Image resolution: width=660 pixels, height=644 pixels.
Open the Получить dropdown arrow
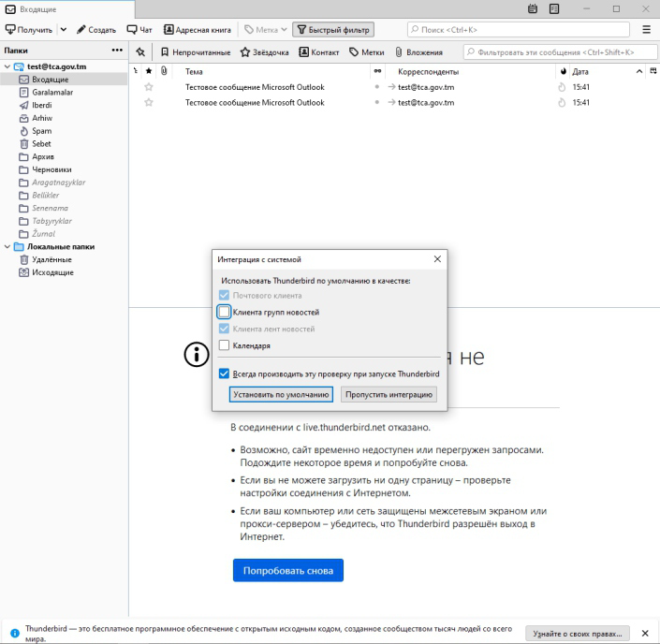(x=64, y=29)
